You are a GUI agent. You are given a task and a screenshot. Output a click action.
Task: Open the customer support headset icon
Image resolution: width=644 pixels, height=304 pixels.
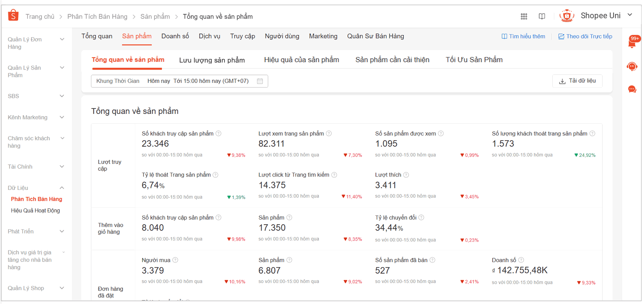pos(632,66)
